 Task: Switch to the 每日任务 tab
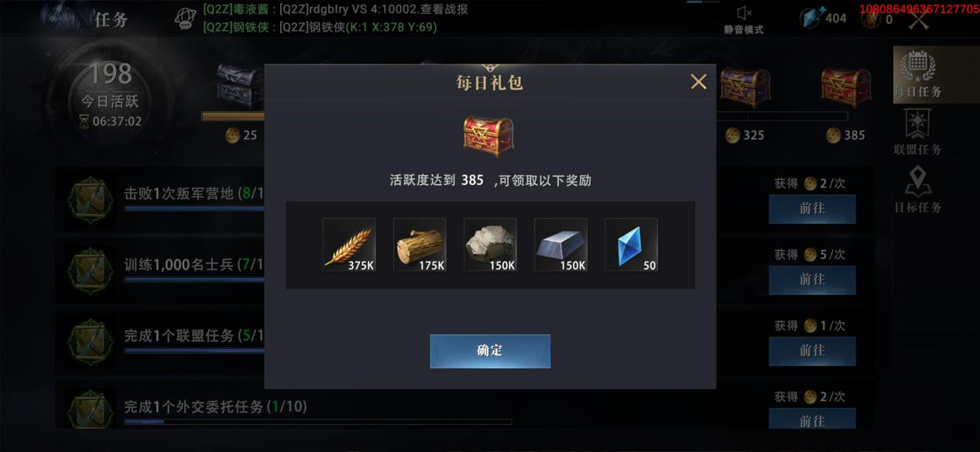918,74
